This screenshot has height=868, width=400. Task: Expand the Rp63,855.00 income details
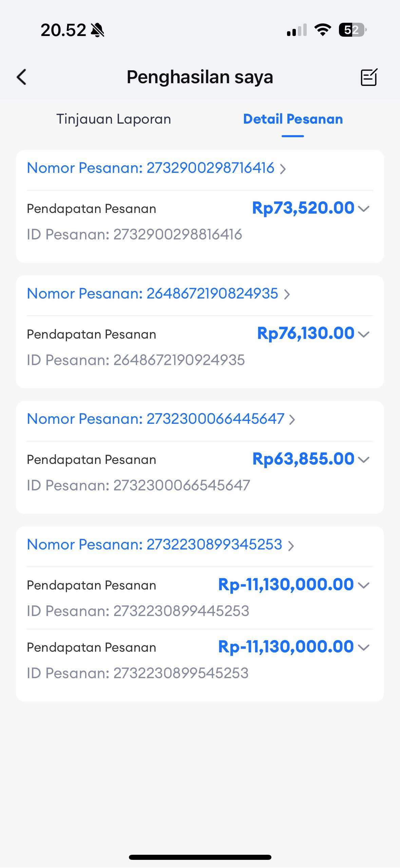click(x=363, y=459)
